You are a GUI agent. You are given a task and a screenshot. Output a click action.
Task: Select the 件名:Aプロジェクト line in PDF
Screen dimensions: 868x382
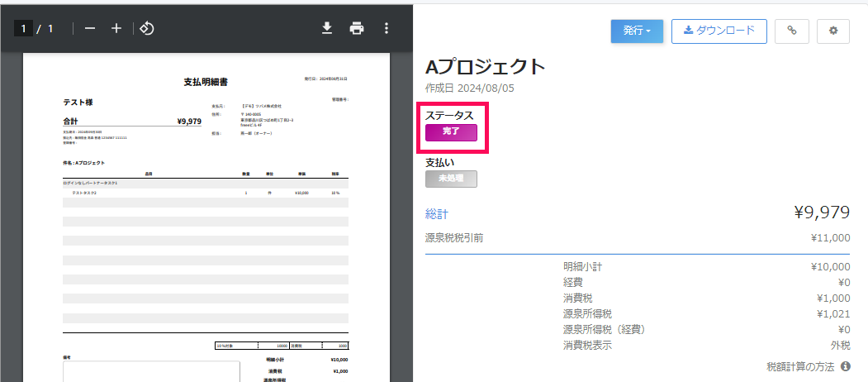(84, 163)
